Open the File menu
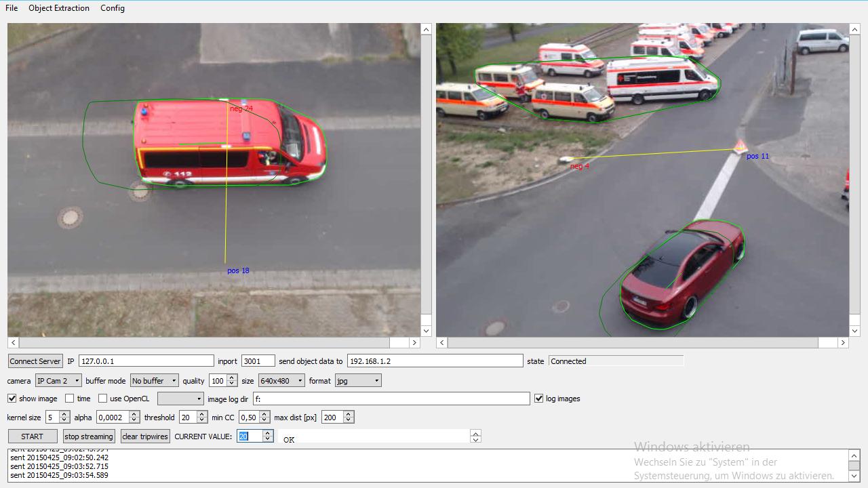This screenshot has height=488, width=868. coord(12,8)
